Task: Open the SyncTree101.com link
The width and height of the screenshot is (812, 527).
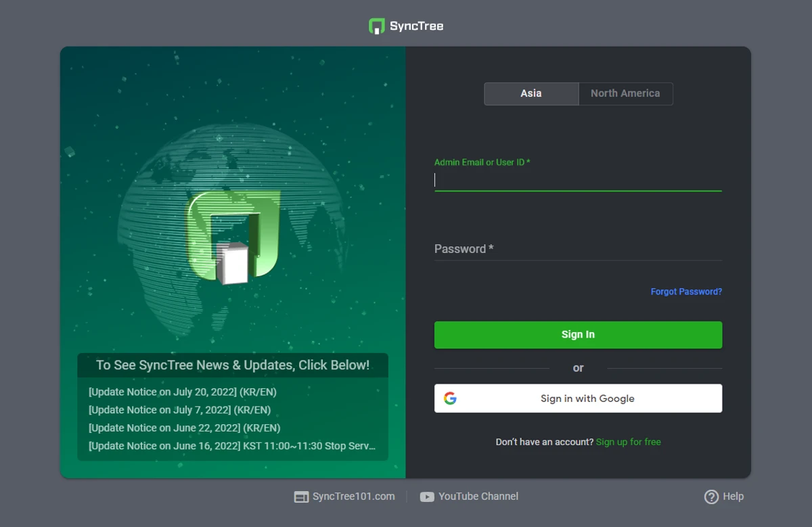Action: [x=353, y=497]
